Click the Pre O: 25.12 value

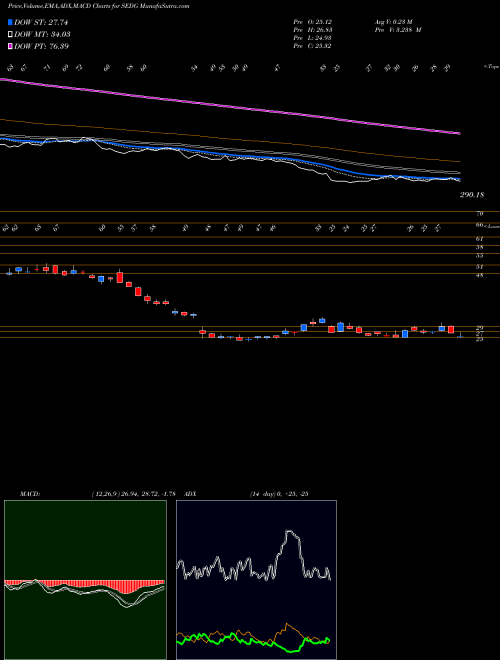(x=312, y=22)
